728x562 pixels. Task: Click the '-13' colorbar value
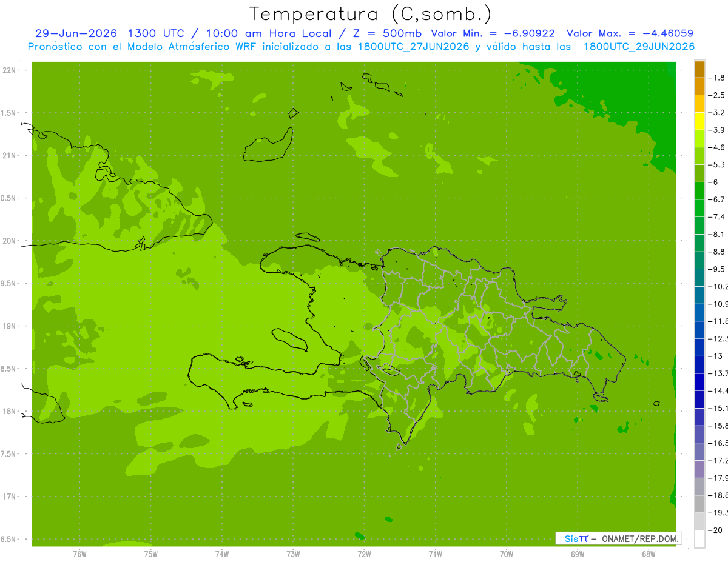click(x=715, y=356)
